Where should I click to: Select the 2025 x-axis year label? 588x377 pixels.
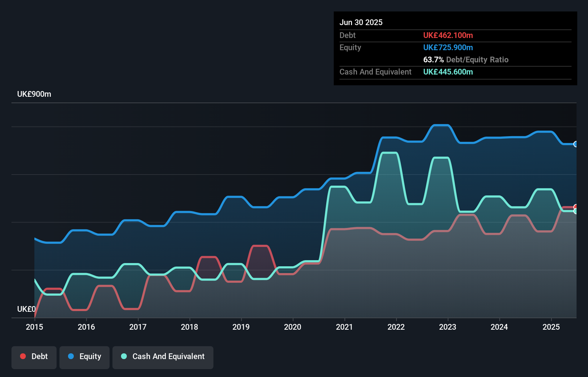coord(551,327)
